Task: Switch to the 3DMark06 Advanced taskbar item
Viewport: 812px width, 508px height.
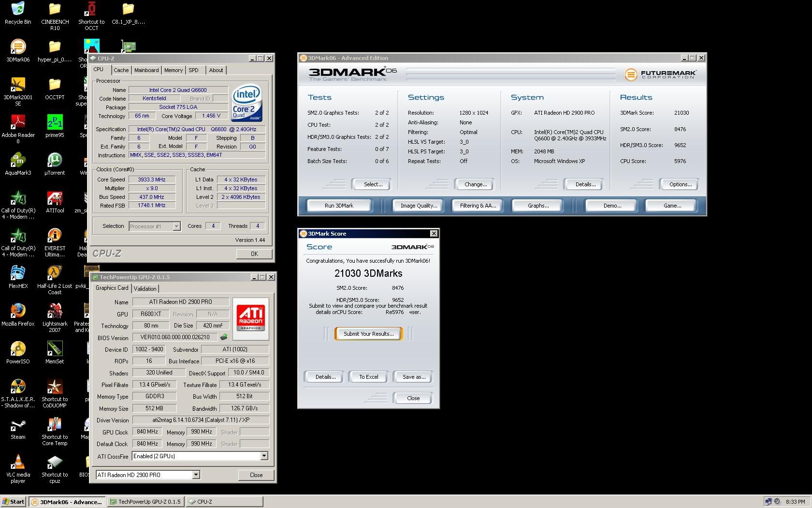Action: 67,502
